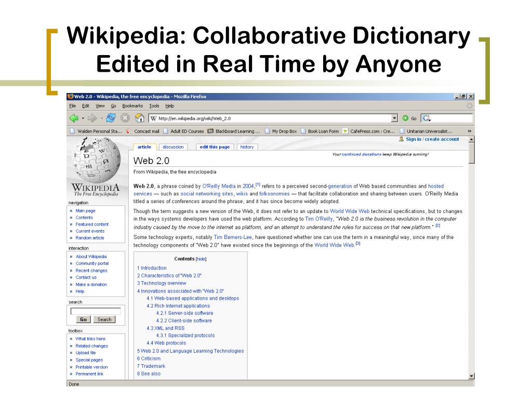Open the forward button history dropdown arrow

click(101, 118)
